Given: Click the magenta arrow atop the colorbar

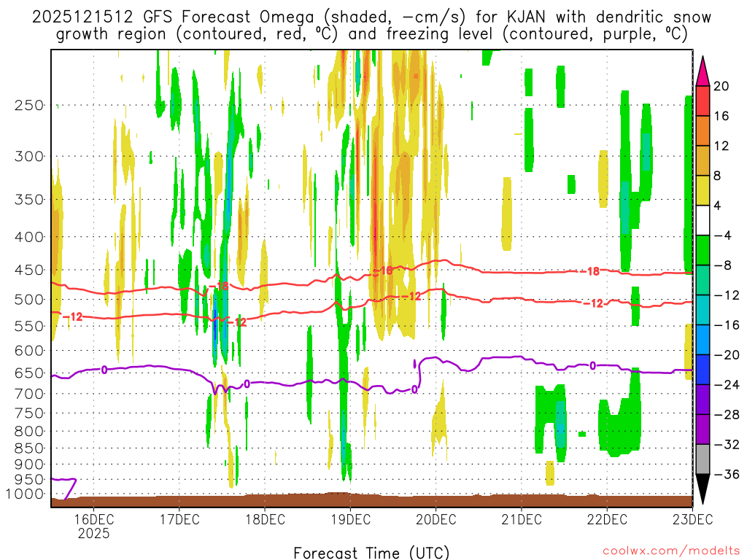Looking at the screenshot, I should click(703, 73).
